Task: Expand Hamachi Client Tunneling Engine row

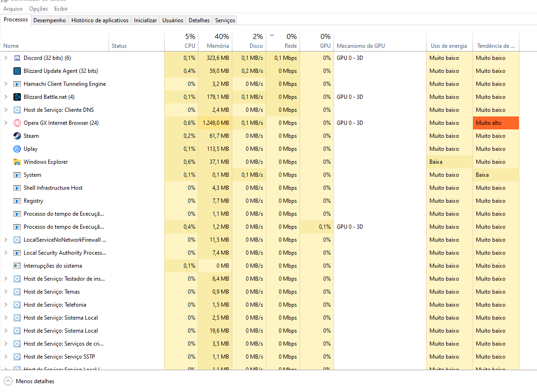Action: (x=6, y=84)
